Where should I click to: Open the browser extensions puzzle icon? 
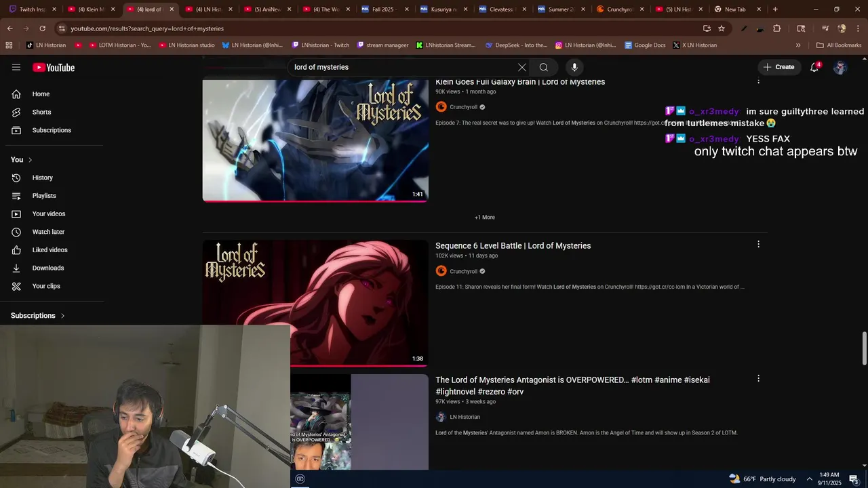tap(777, 28)
